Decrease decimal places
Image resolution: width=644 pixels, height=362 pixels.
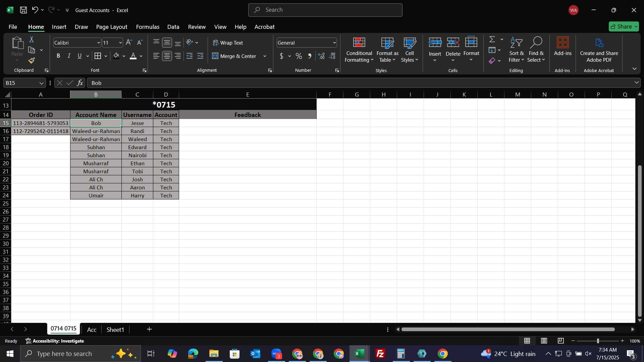[332, 56]
